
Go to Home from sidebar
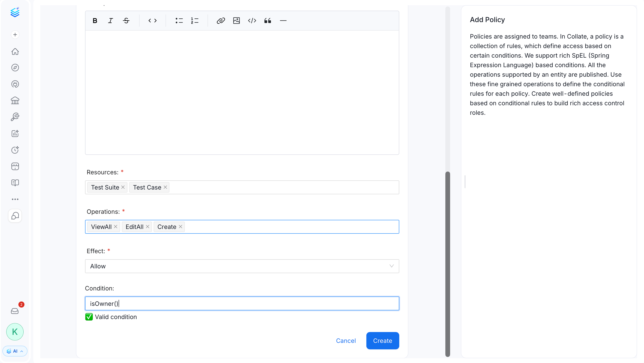click(x=15, y=52)
